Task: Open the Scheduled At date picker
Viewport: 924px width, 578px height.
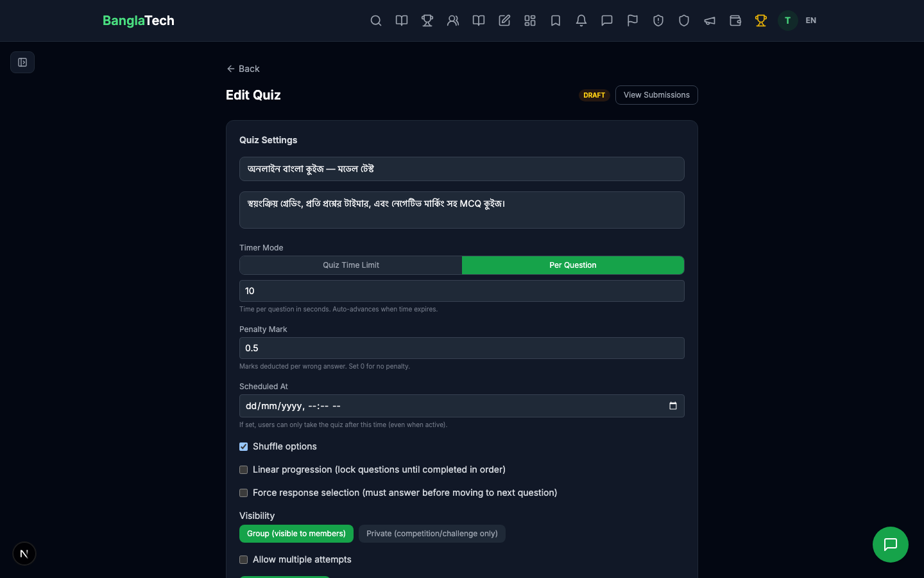Action: (x=672, y=406)
